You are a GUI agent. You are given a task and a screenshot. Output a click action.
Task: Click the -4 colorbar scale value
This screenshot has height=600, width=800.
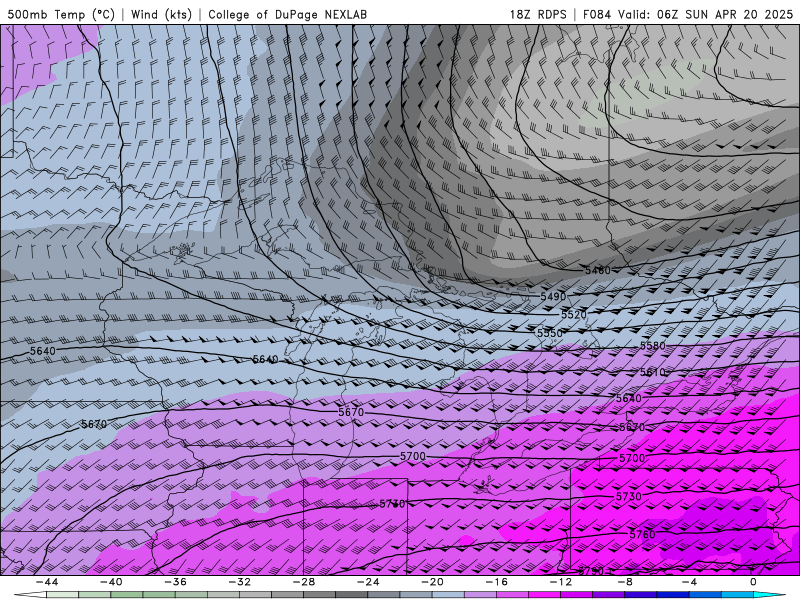pos(689,582)
